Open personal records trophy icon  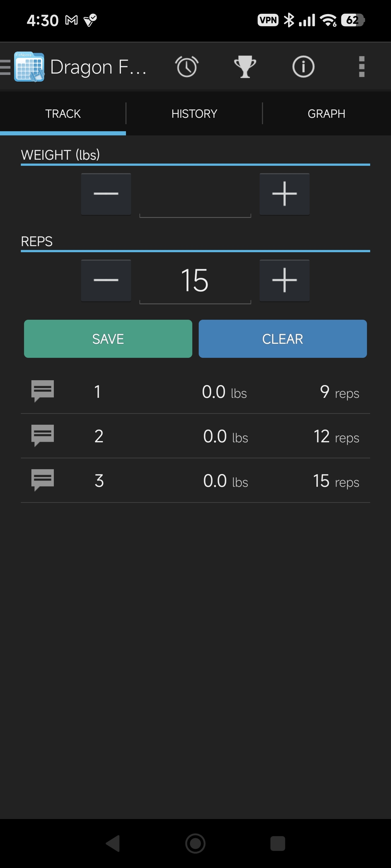click(245, 67)
